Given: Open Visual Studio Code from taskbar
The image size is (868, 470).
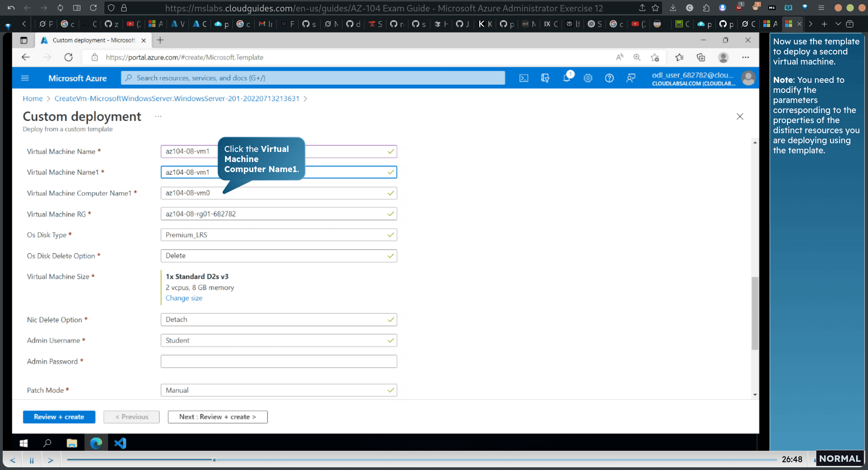Looking at the screenshot, I should point(120,443).
